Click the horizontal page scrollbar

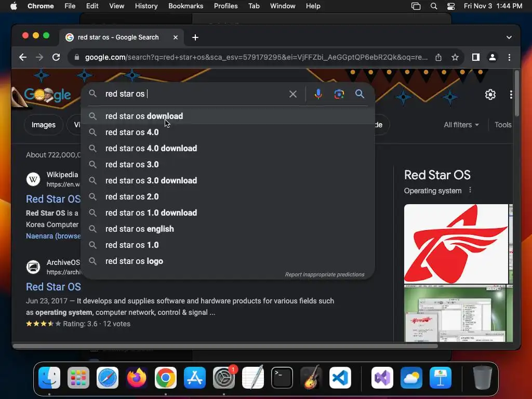point(225,346)
